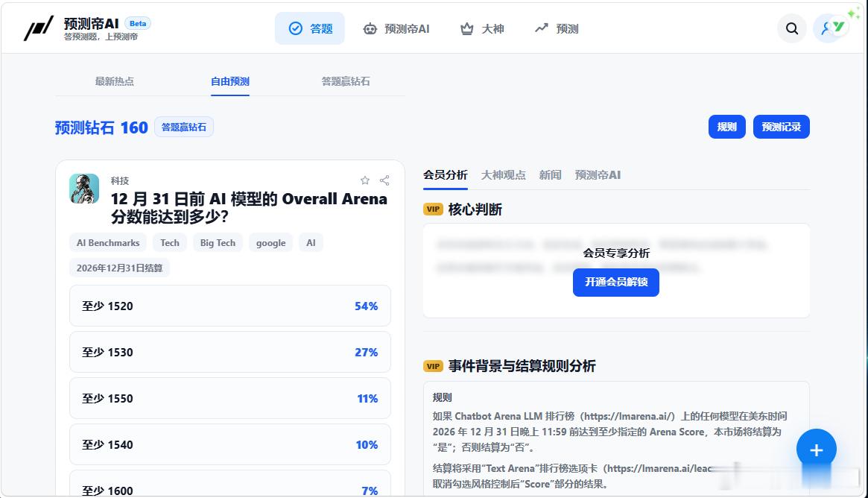Open the 预测帝AI navigation item

tap(396, 29)
